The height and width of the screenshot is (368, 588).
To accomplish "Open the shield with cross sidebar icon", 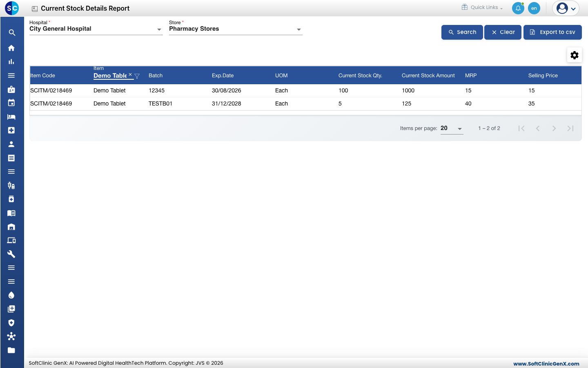I will coord(11,323).
